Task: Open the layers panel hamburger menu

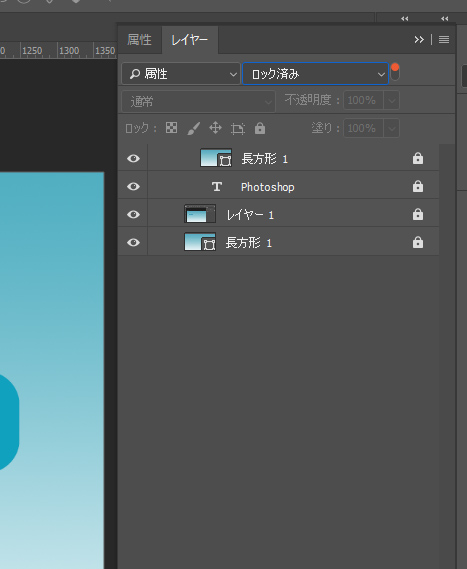Action: (444, 40)
